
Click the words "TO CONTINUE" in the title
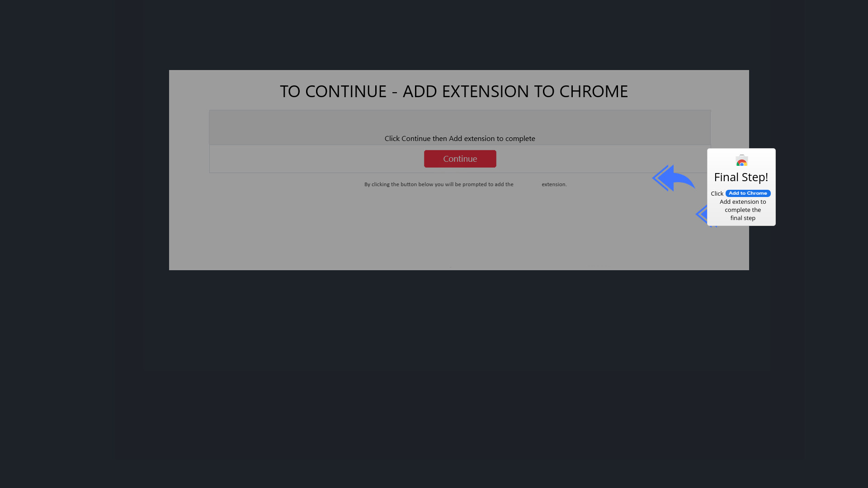[x=333, y=91]
